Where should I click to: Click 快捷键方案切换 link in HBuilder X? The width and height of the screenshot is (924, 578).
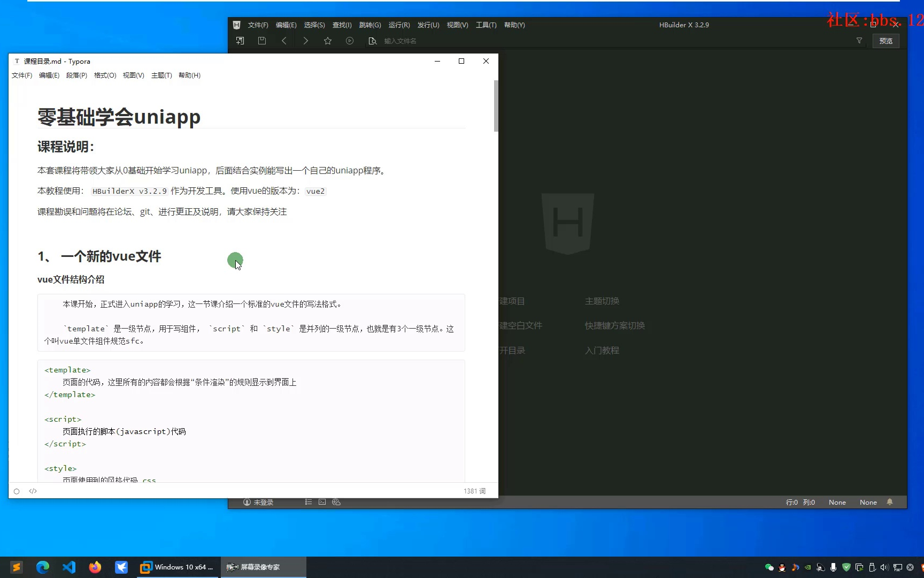pyautogui.click(x=615, y=325)
